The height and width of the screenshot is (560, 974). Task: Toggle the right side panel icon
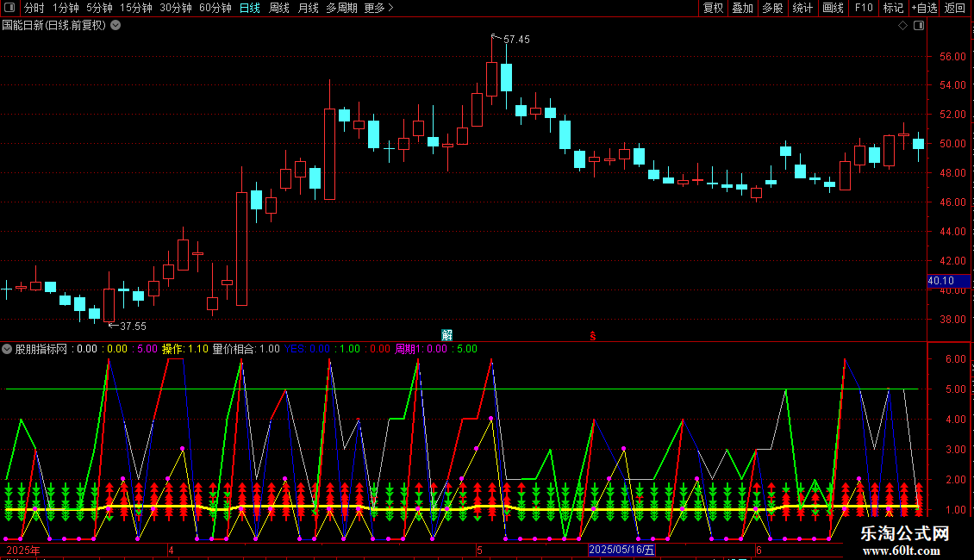click(x=919, y=25)
